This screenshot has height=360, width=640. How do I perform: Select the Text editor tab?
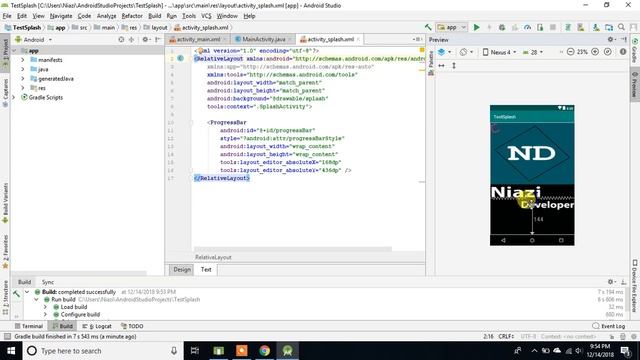pos(206,269)
